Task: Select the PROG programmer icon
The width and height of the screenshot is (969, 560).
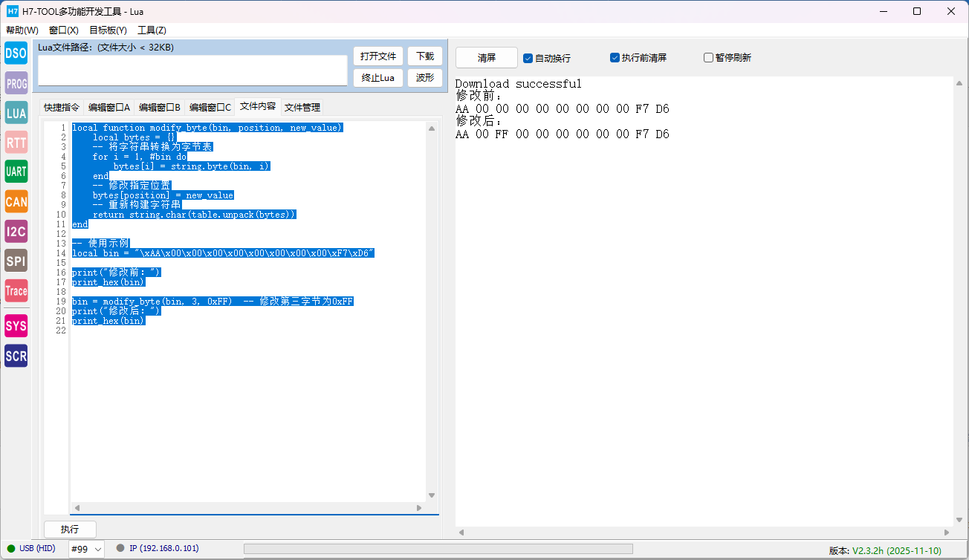Action: (16, 83)
